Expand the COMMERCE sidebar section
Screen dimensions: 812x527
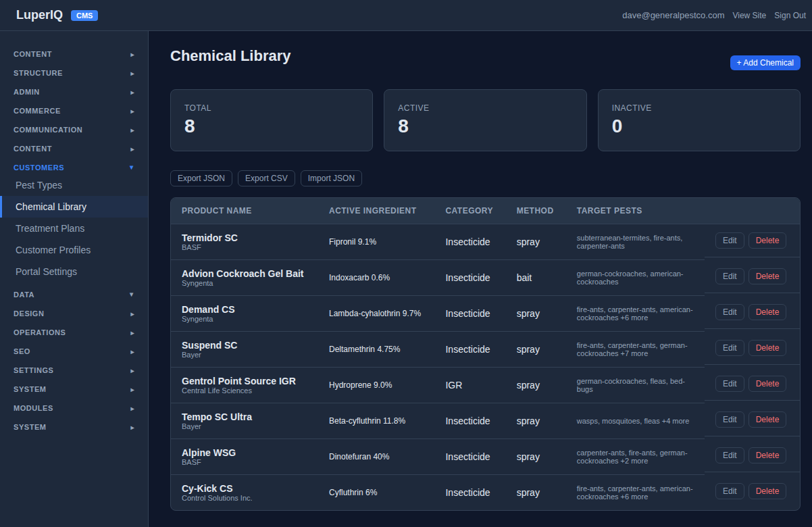(74, 111)
